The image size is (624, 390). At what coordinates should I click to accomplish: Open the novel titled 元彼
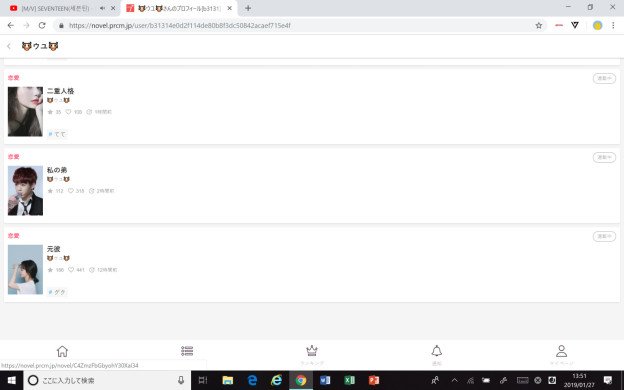54,249
